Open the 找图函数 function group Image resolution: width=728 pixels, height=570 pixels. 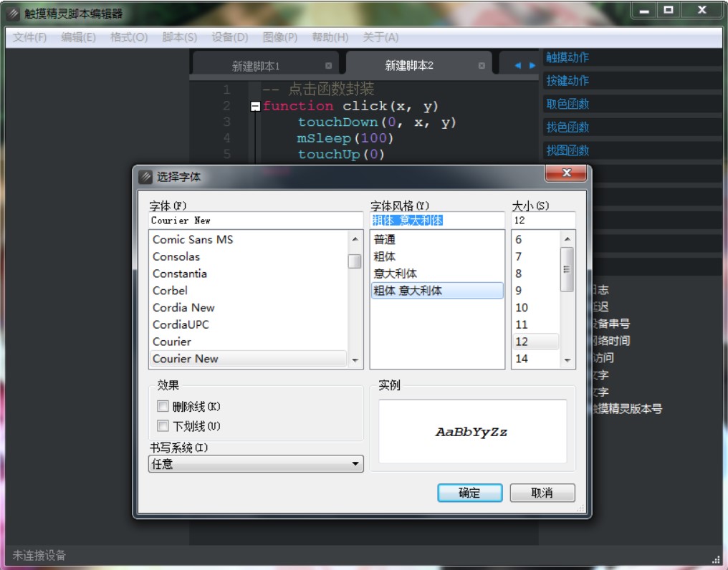[633, 150]
